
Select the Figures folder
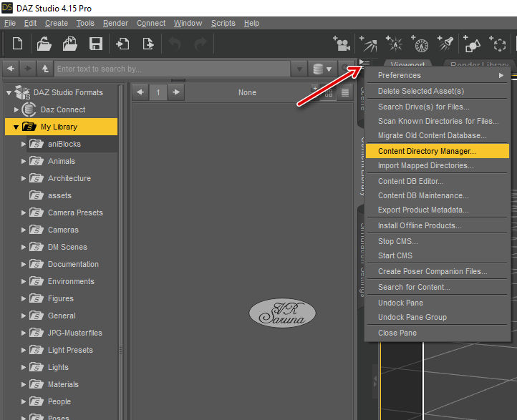(61, 298)
